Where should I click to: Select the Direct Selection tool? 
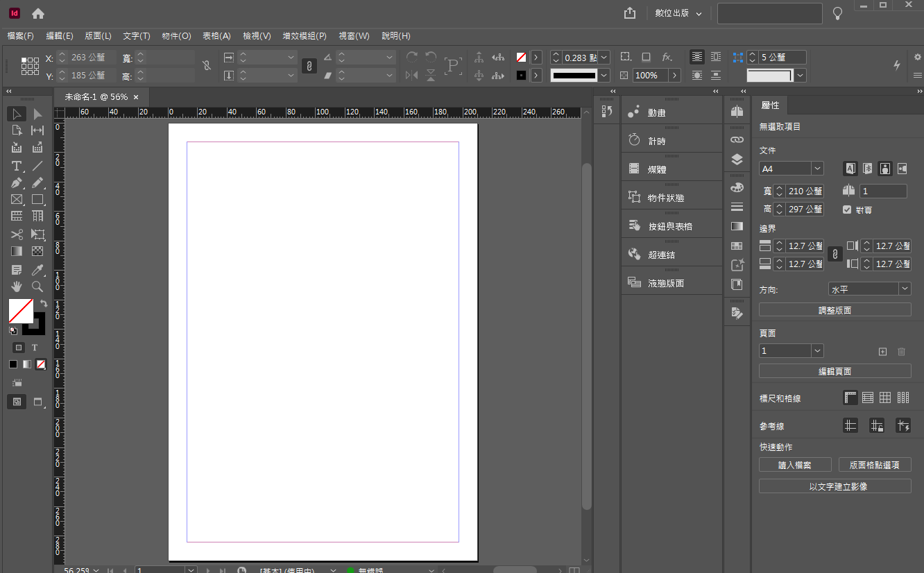pos(37,114)
